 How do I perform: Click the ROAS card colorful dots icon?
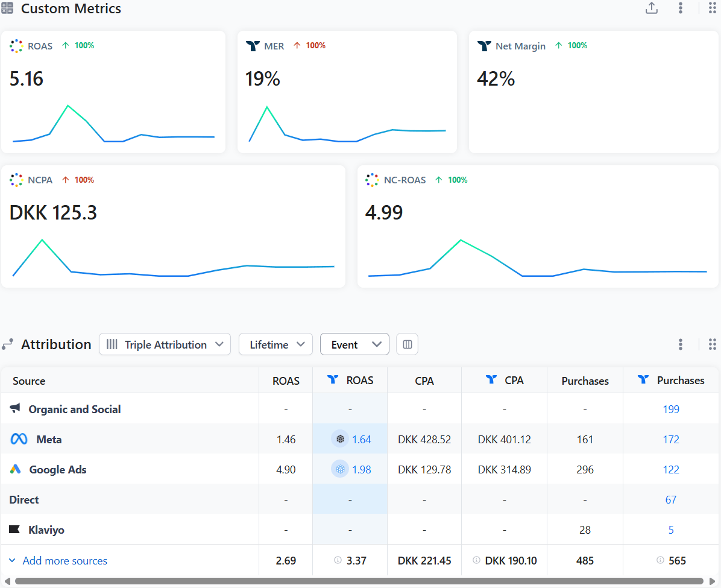[16, 46]
